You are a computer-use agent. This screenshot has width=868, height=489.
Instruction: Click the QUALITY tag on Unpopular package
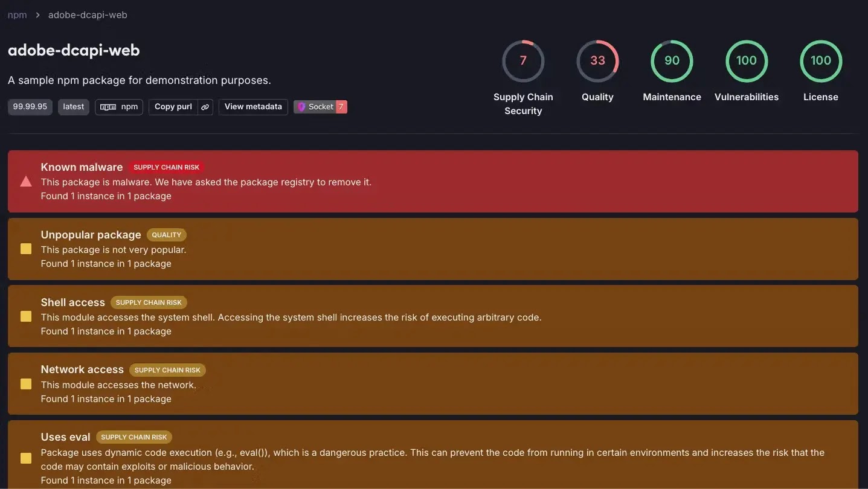click(167, 235)
